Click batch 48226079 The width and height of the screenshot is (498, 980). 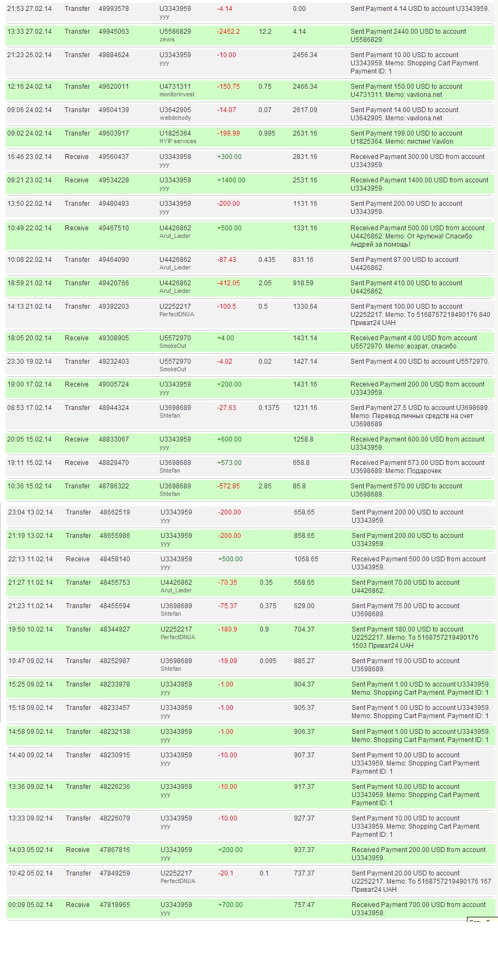115,818
